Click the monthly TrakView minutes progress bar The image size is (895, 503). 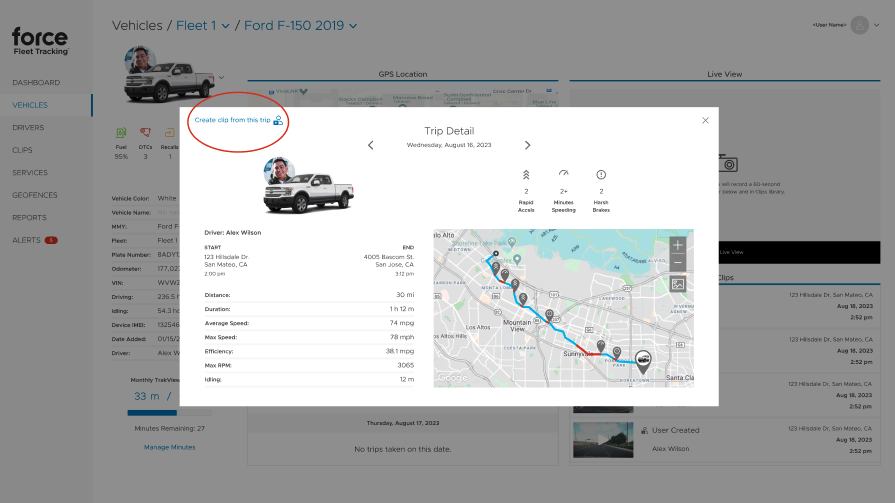(x=170, y=412)
